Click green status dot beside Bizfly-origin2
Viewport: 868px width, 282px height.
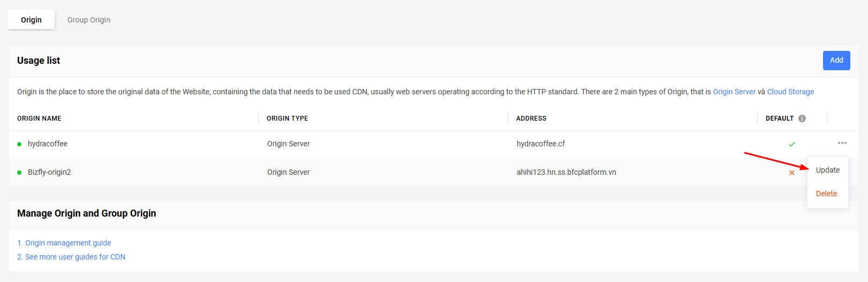(x=19, y=173)
